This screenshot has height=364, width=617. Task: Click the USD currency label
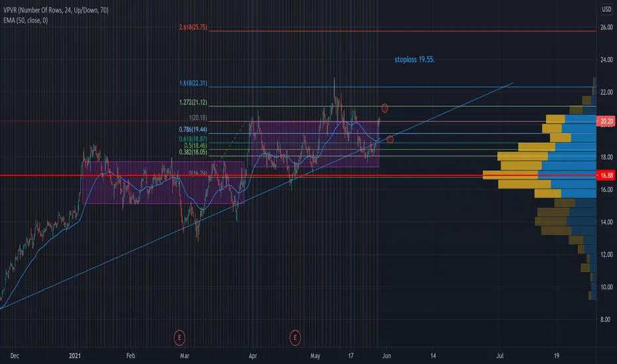pyautogui.click(x=606, y=9)
